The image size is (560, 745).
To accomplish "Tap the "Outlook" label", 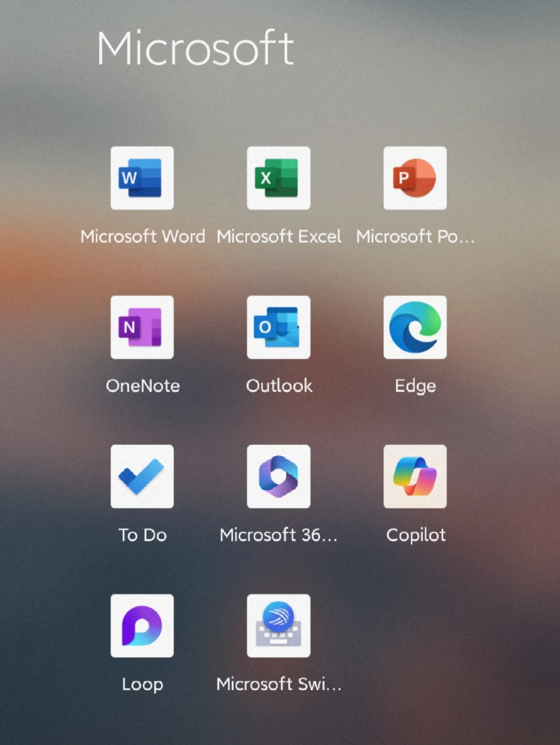I will click(x=279, y=385).
